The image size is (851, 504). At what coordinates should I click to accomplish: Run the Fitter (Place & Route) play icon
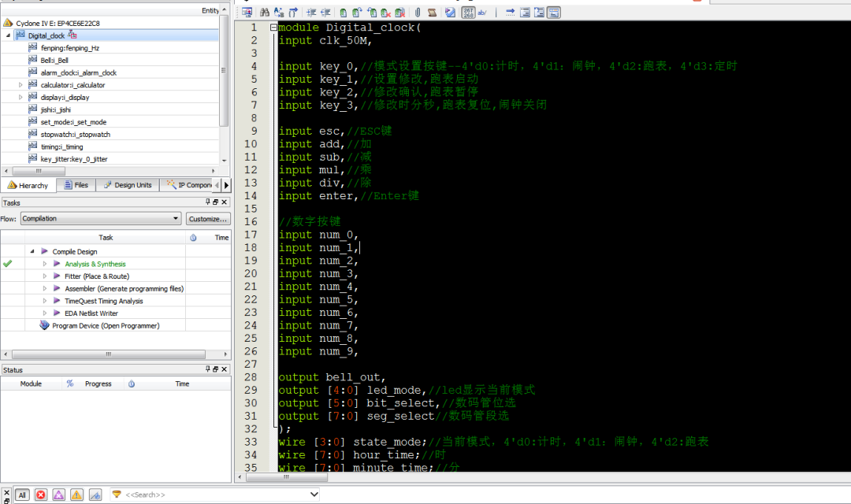(57, 276)
